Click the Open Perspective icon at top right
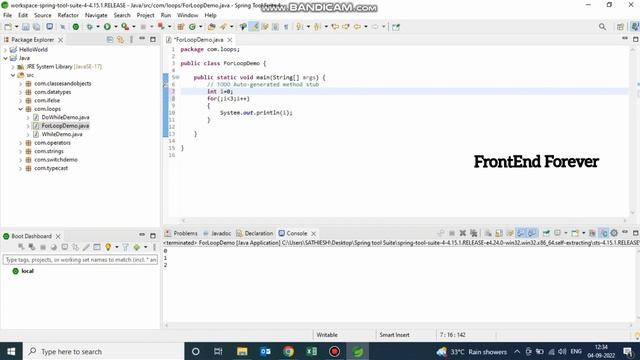 coord(620,27)
